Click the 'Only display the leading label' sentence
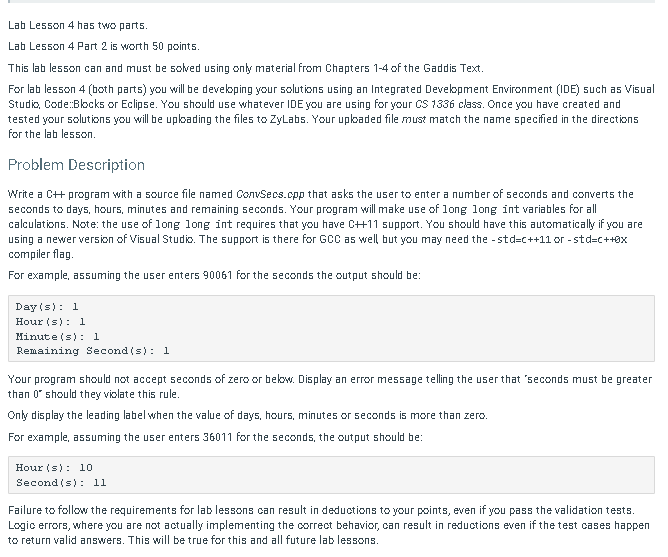This screenshot has width=668, height=557. click(248, 416)
